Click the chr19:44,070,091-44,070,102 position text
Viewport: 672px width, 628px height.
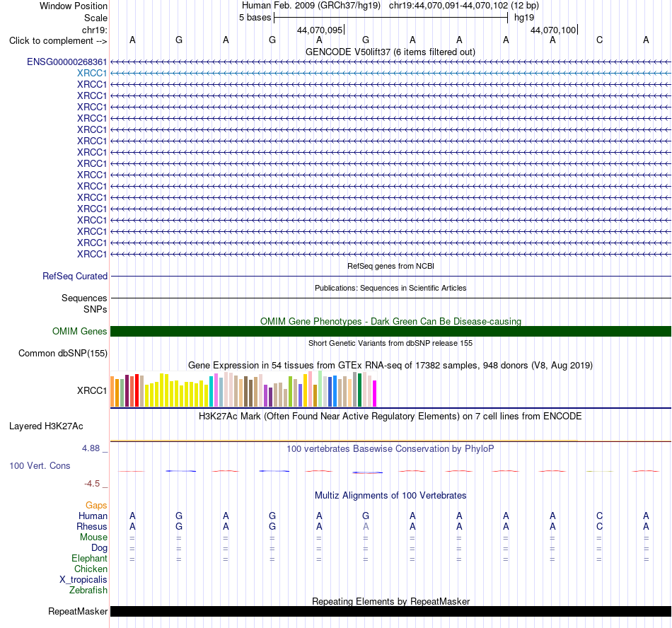[448, 6]
